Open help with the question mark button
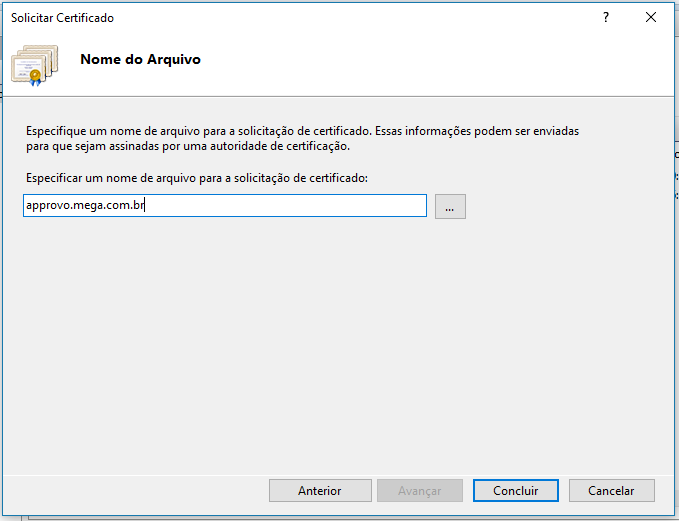The width and height of the screenshot is (679, 521). [606, 17]
